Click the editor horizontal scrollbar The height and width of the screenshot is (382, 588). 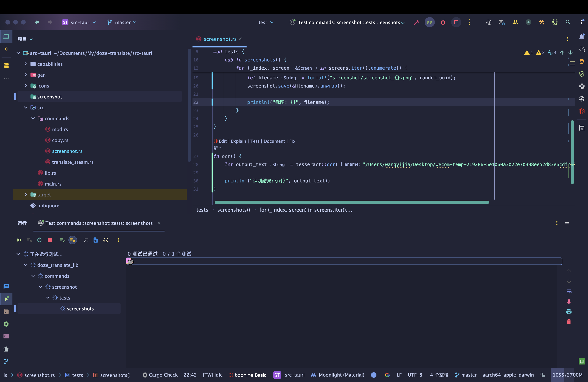coord(352,202)
